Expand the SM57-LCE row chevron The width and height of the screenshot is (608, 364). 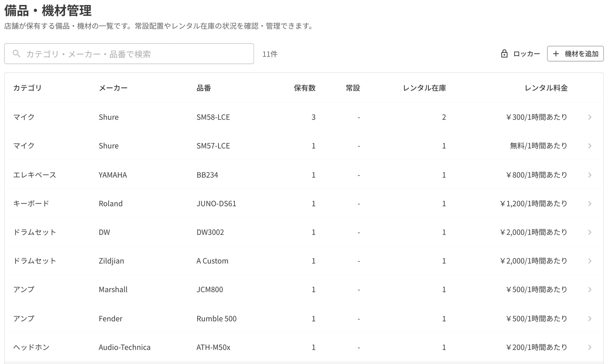tap(590, 146)
